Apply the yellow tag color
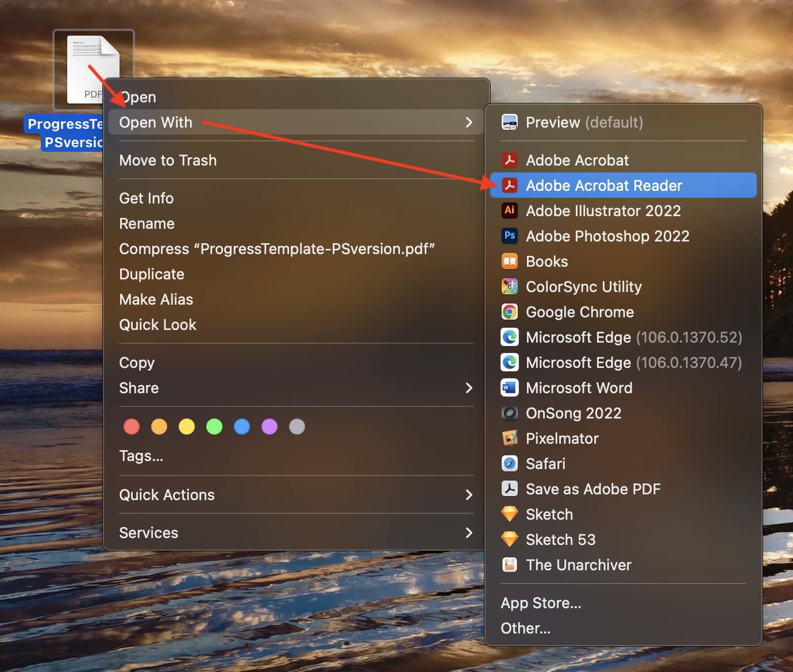 point(187,427)
